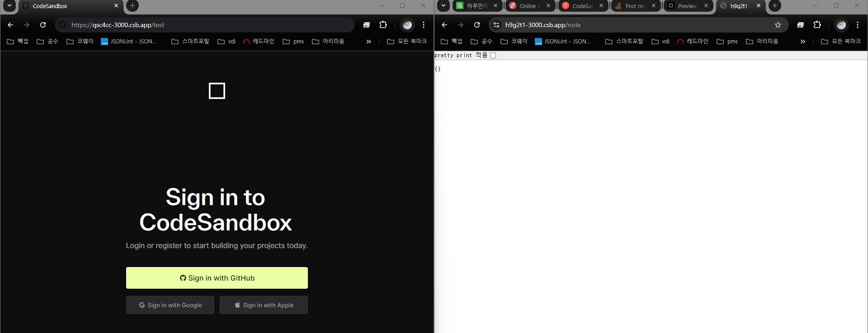
Task: Close the h9g2t1 tab
Action: (759, 5)
